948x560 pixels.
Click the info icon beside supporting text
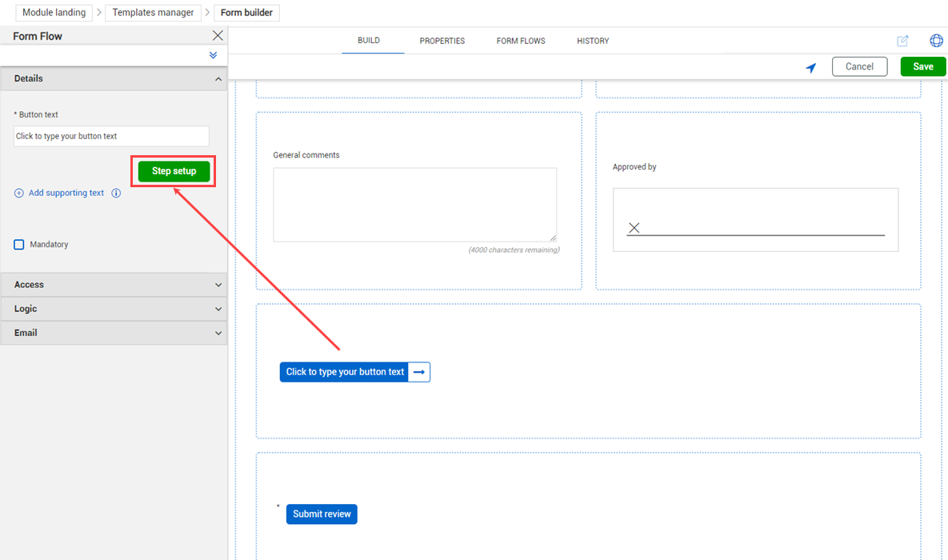point(116,193)
